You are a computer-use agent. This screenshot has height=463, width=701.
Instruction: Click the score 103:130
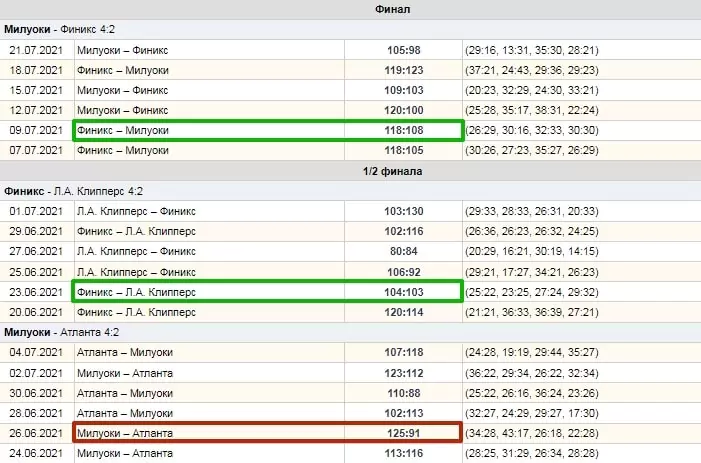point(404,211)
